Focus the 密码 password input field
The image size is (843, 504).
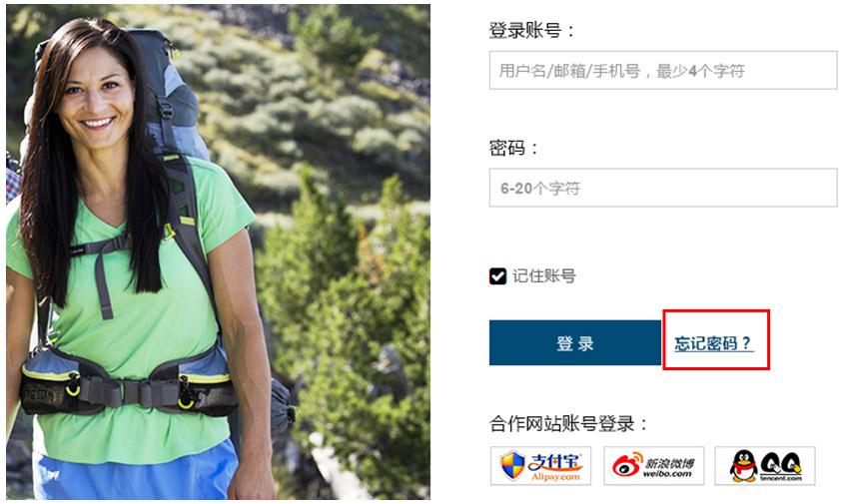(x=663, y=188)
